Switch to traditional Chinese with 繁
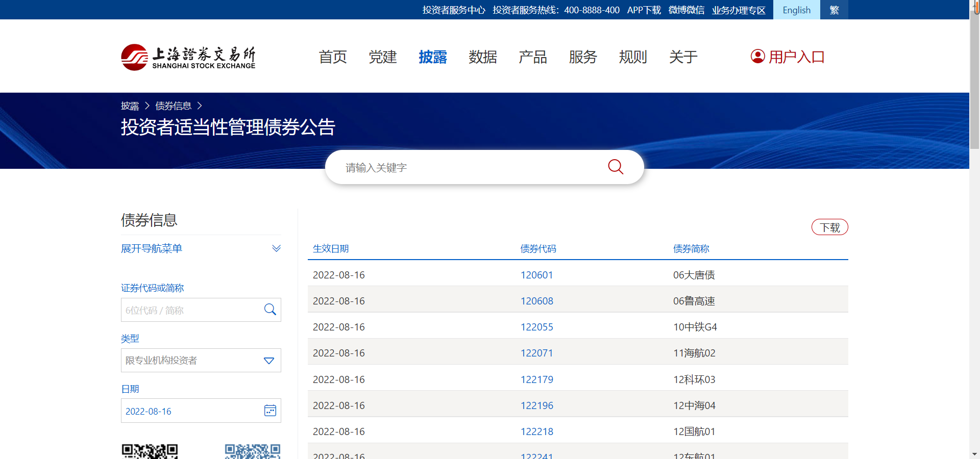This screenshot has height=459, width=980. click(834, 10)
